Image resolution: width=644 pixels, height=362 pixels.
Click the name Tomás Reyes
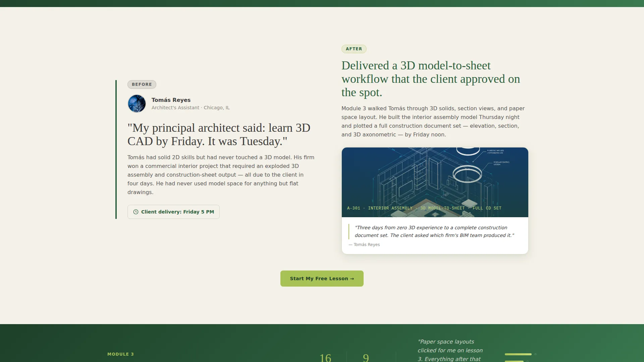[171, 100]
